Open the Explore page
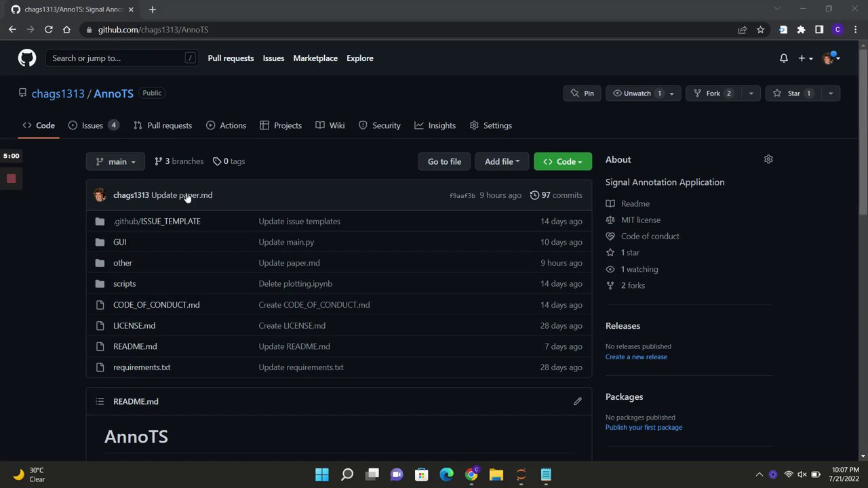This screenshot has width=868, height=488. (x=360, y=58)
